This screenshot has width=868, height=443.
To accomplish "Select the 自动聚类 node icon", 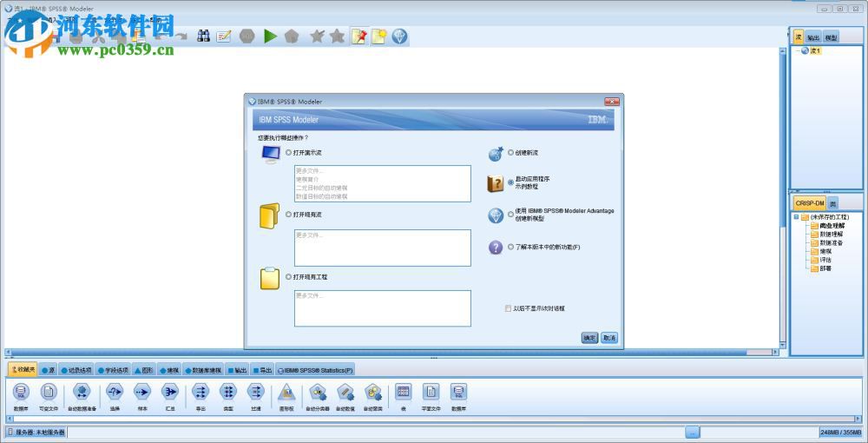I will 373,396.
